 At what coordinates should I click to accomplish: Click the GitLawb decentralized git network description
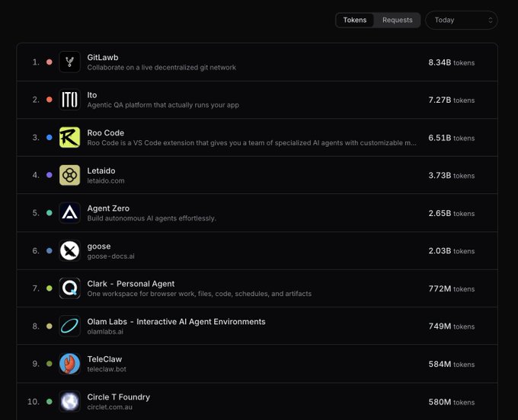click(161, 68)
